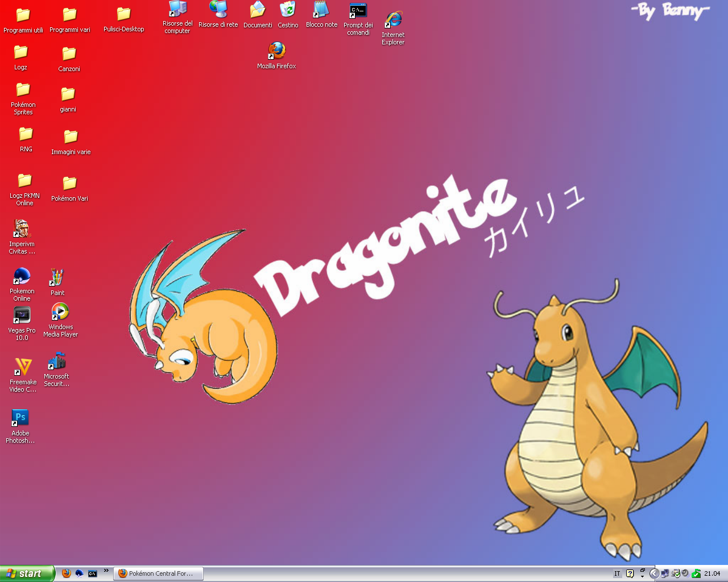Expand hidden tray icons arrow
This screenshot has width=728, height=582.
[x=654, y=573]
